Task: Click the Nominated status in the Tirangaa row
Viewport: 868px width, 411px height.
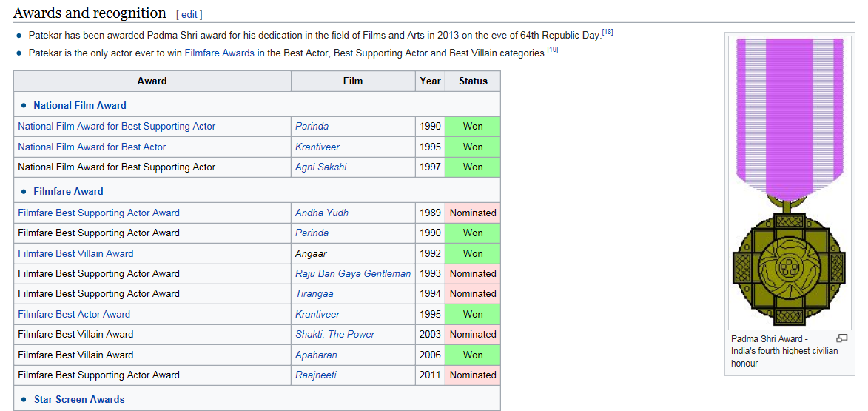Action: (x=474, y=293)
